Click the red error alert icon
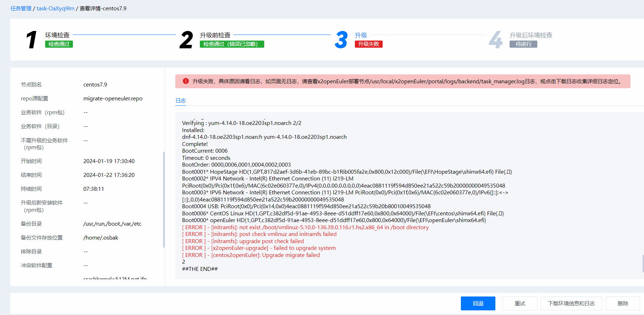The width and height of the screenshot is (644, 315). point(186,81)
